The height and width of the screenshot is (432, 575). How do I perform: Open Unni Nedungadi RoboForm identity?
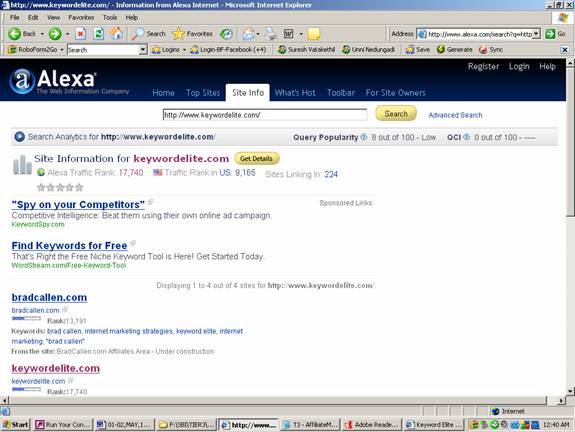368,50
